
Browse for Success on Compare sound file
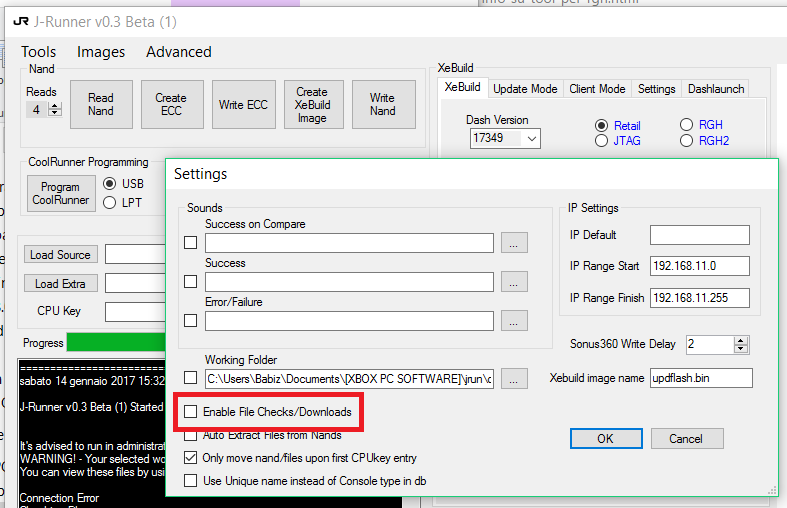tap(514, 242)
